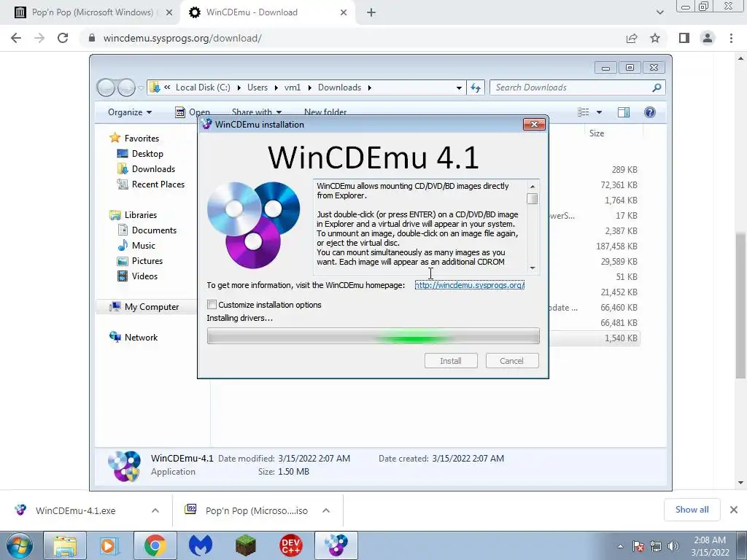Close the WinCDEmu - Download tab
Viewport: 747px width, 560px height.
click(x=344, y=12)
